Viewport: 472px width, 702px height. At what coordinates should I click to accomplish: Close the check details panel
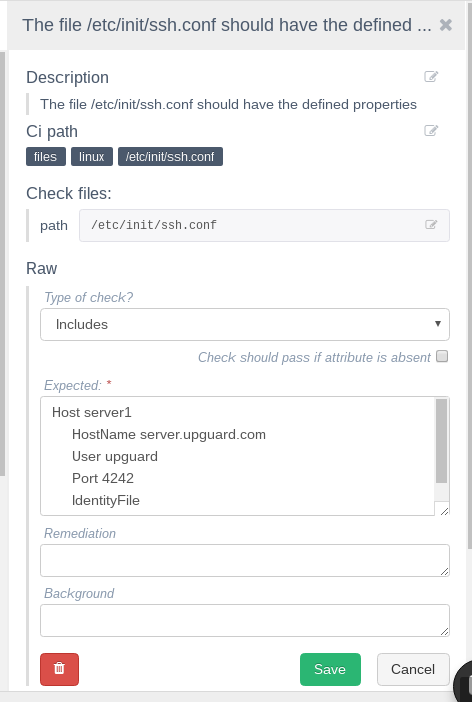click(446, 25)
